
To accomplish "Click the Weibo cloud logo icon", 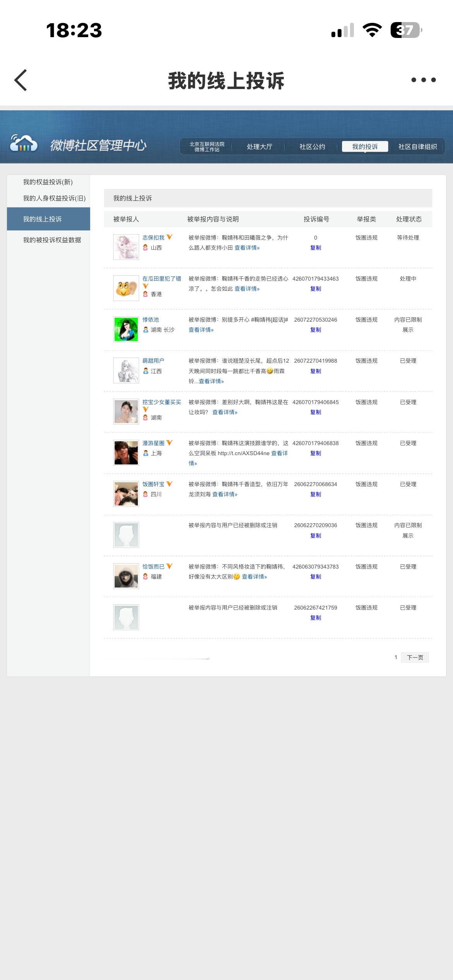I will click(24, 143).
